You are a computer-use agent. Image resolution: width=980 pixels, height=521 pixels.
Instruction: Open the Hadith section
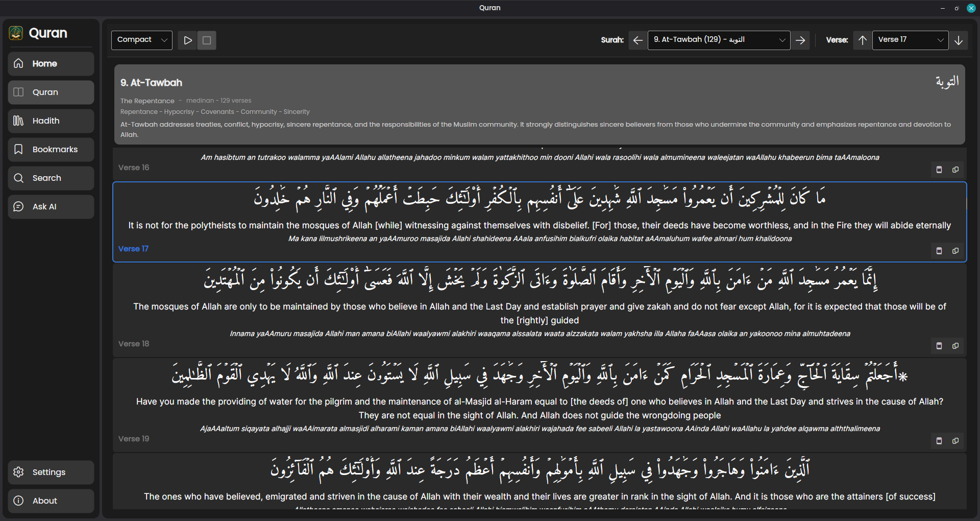click(x=51, y=121)
